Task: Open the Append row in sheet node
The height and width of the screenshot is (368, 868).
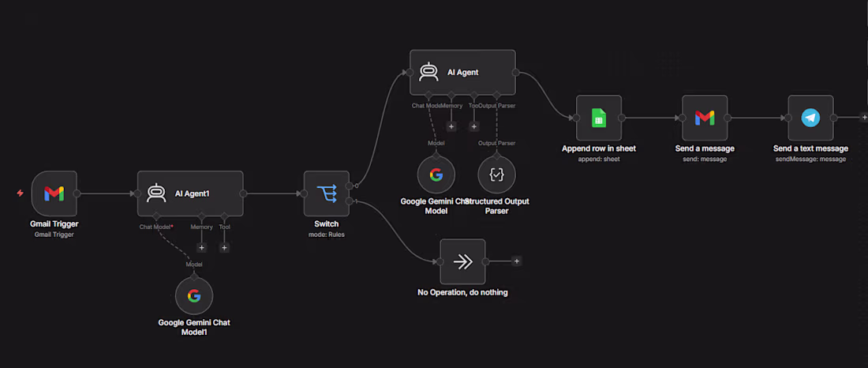Action: click(x=599, y=118)
